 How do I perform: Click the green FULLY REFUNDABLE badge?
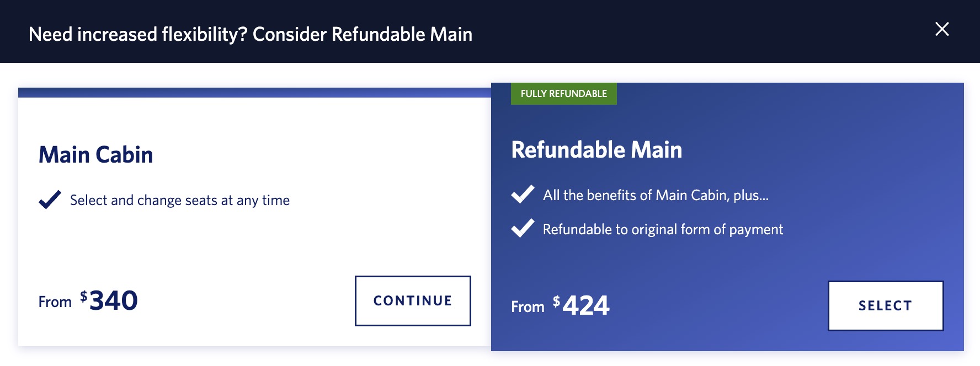pos(564,93)
